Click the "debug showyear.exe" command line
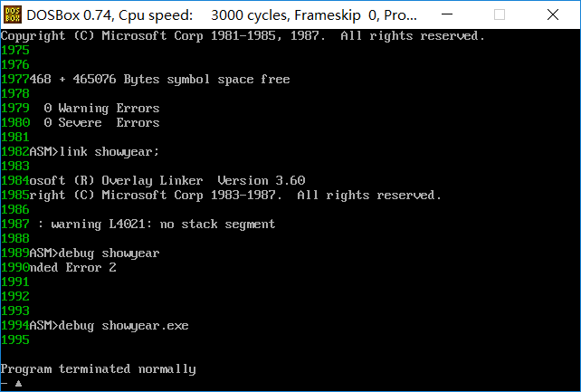The width and height of the screenshot is (581, 392). tap(123, 325)
